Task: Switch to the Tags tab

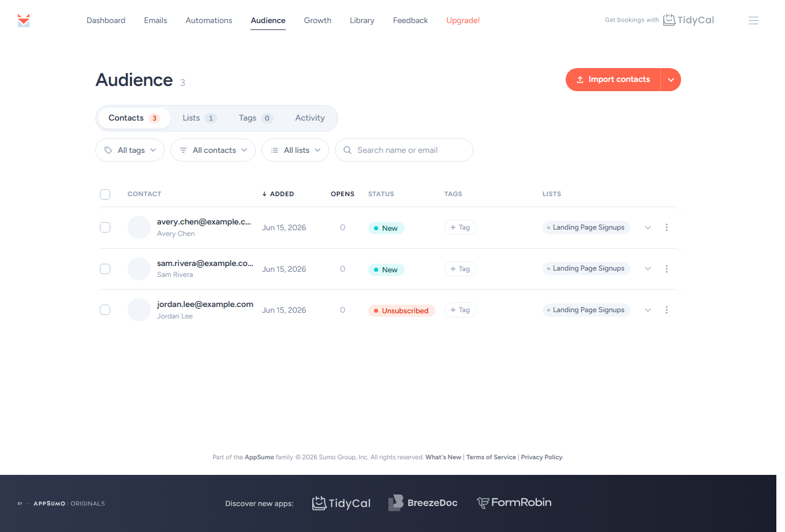Action: [x=256, y=118]
